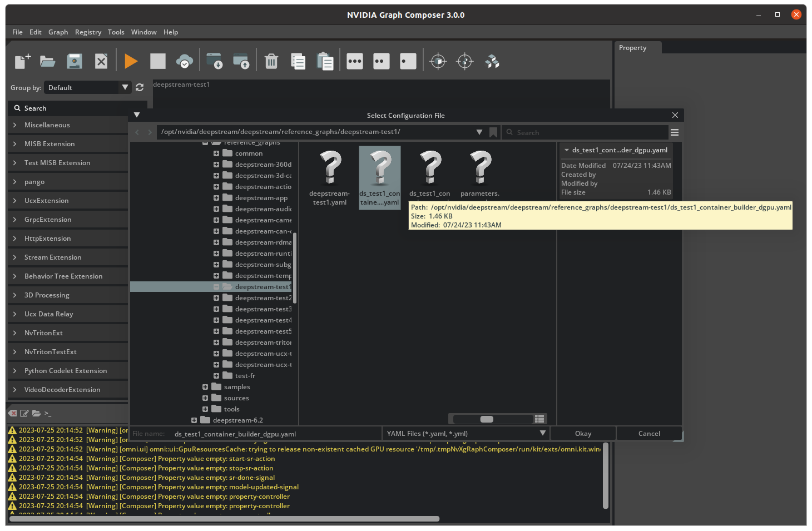Open the Graph menu

pyautogui.click(x=58, y=32)
